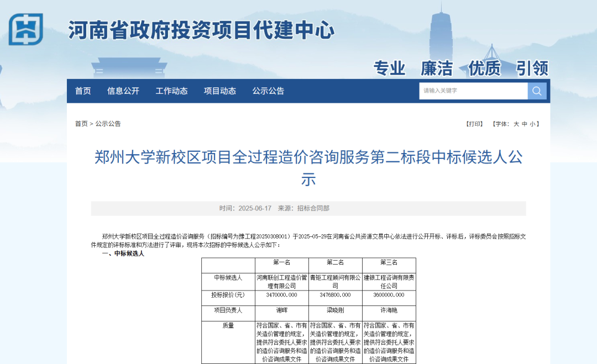Click the date text 2025-06-17
Image resolution: width=597 pixels, height=364 pixels.
pyautogui.click(x=255, y=208)
